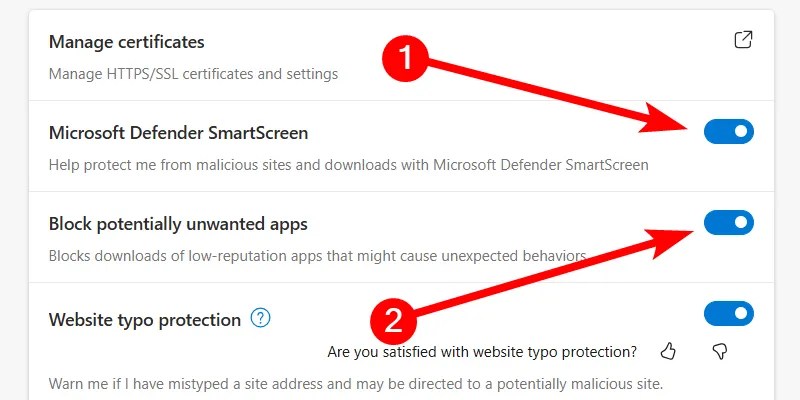Click the Block potentially unwanted apps title
This screenshot has height=400, width=800.
[x=178, y=223]
